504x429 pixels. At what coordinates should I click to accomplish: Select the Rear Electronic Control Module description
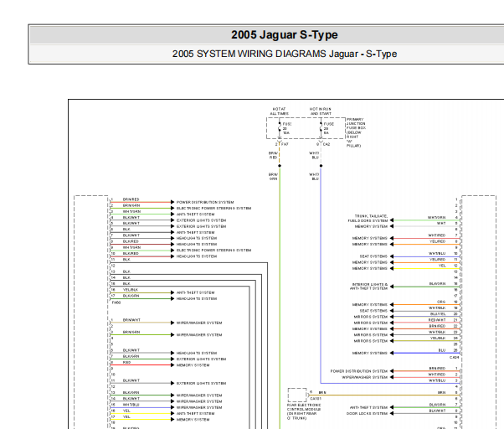pos(304,411)
